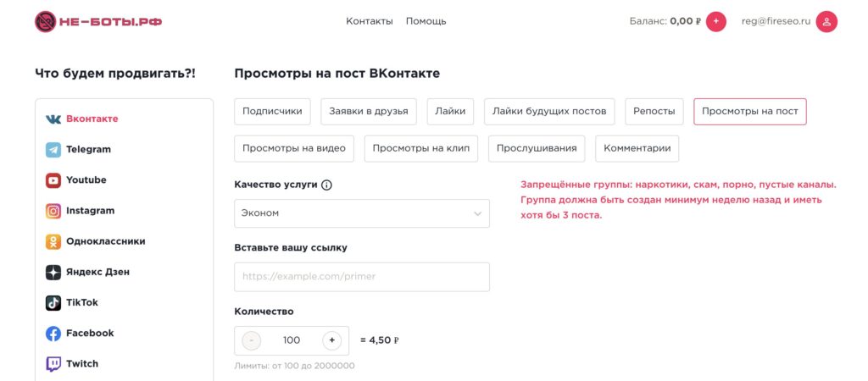Select the Яндекс Дзен icon
The image size is (868, 381).
(53, 273)
